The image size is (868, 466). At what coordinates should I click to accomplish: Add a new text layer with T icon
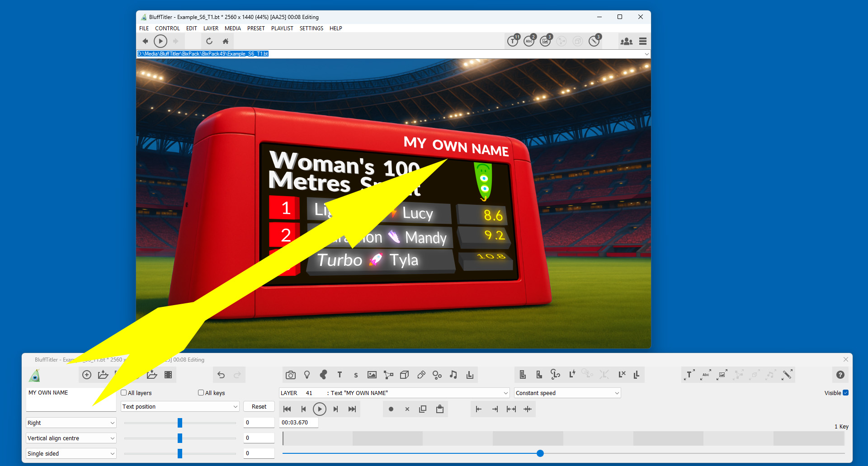tap(340, 375)
